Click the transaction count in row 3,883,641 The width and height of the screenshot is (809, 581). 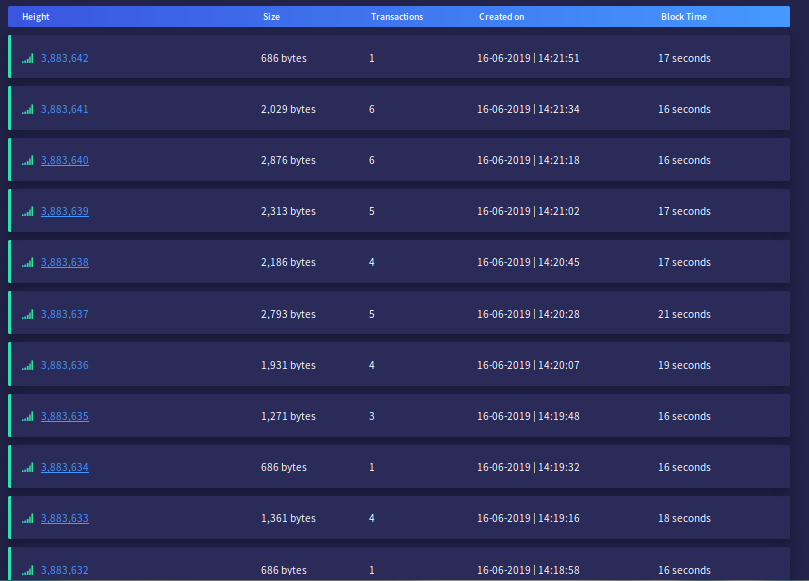point(372,109)
